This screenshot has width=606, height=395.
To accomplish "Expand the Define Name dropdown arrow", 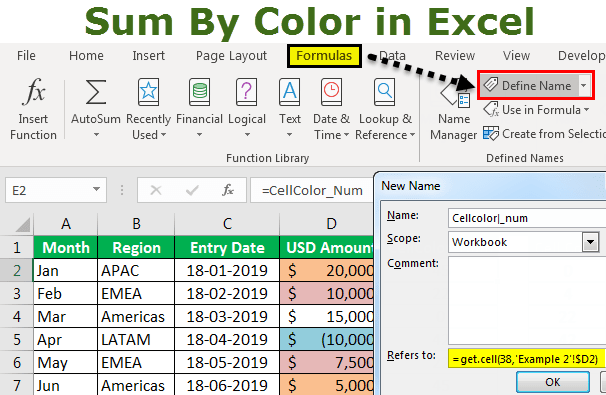I will tap(584, 85).
